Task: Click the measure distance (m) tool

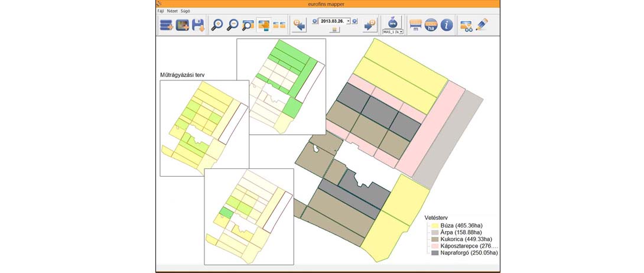Action: pos(415,25)
